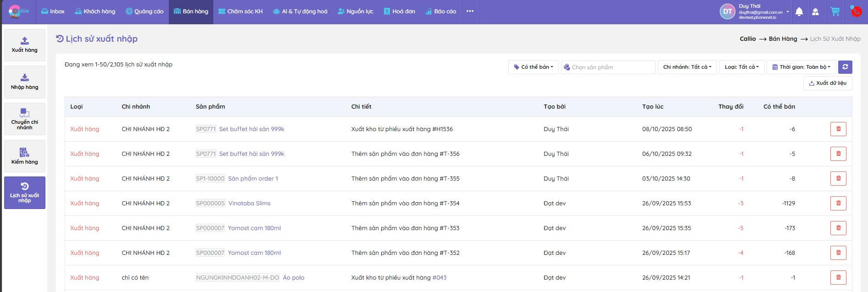The height and width of the screenshot is (292, 868).
Task: Open Thời gian: Toàn bộ time filter
Action: (x=801, y=67)
